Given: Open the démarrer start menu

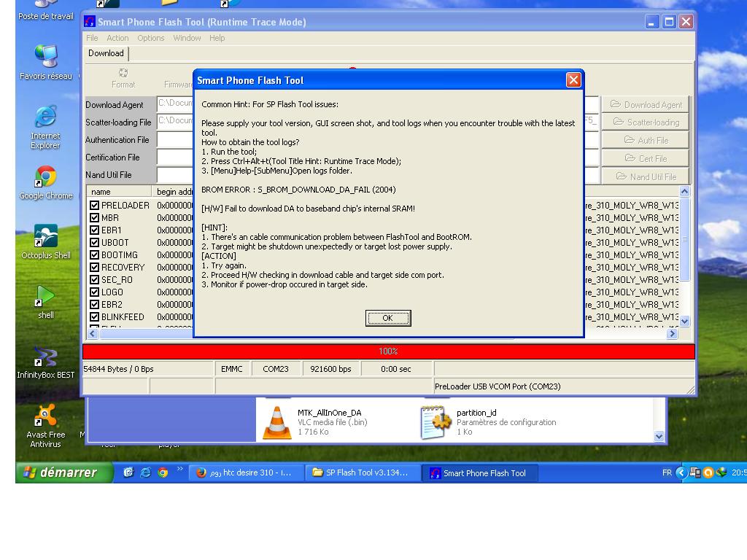Looking at the screenshot, I should point(64,472).
